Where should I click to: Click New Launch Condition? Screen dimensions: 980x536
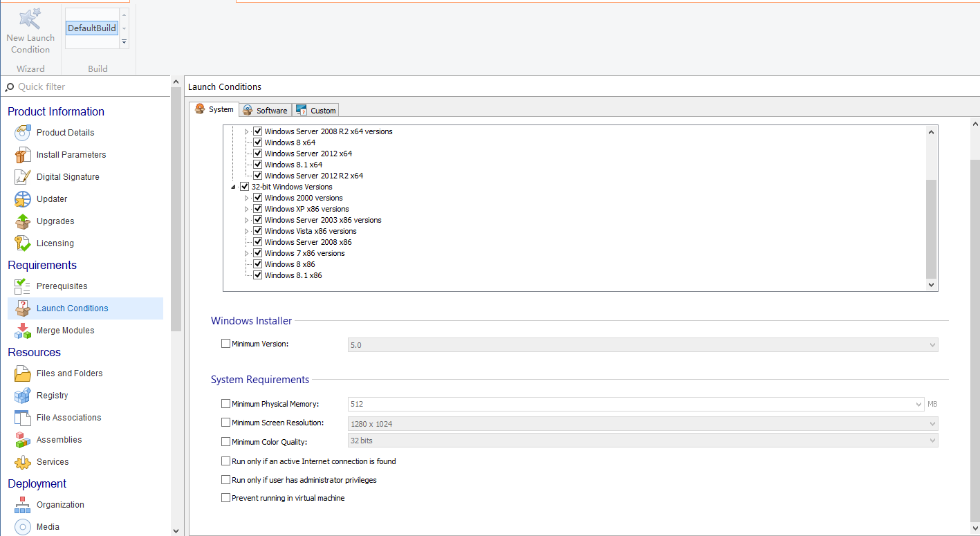30,29
